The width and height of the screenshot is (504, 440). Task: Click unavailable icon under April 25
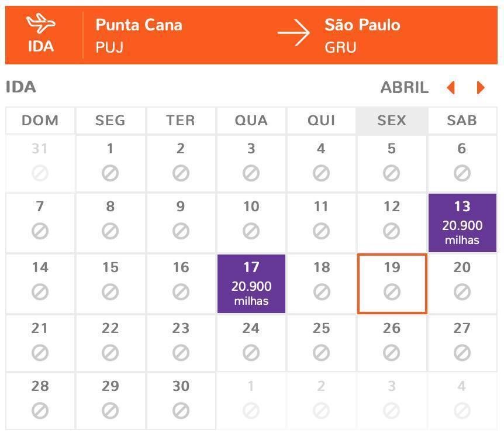tap(322, 353)
